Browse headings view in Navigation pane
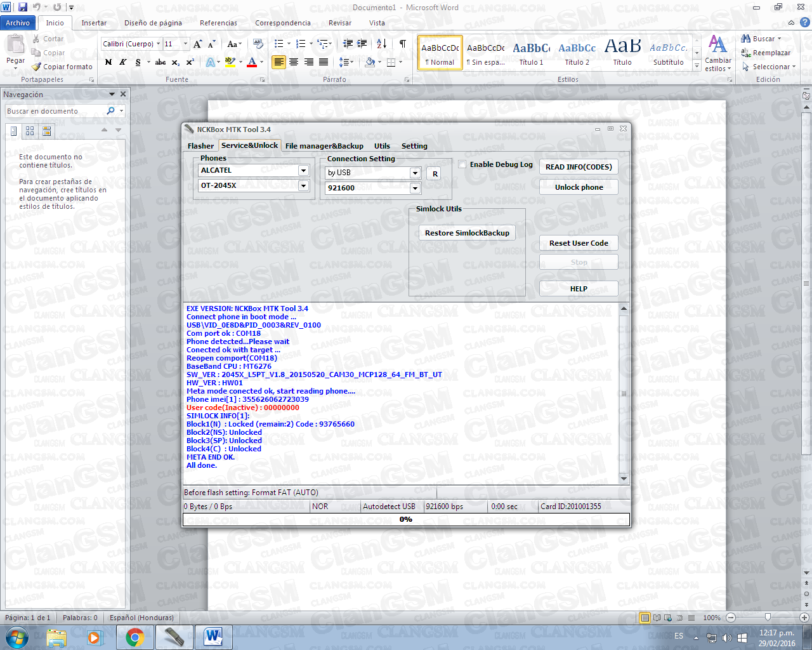Viewport: 812px width, 650px height. [14, 131]
